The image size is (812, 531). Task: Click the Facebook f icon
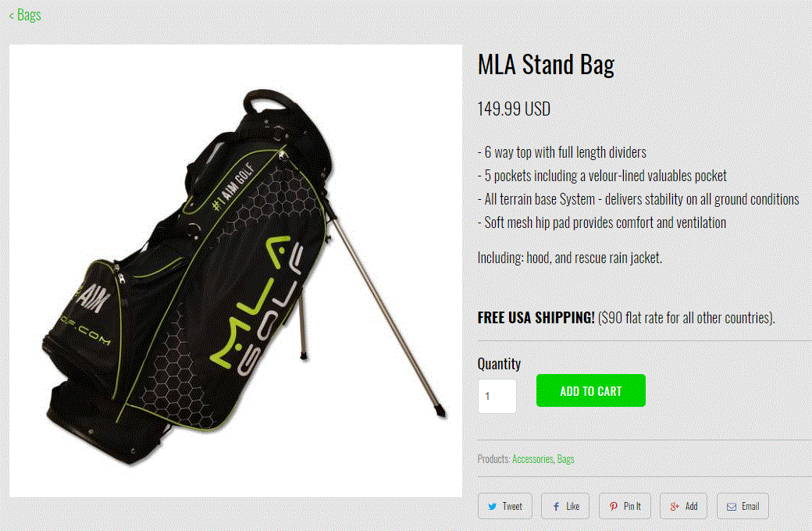[x=556, y=507]
